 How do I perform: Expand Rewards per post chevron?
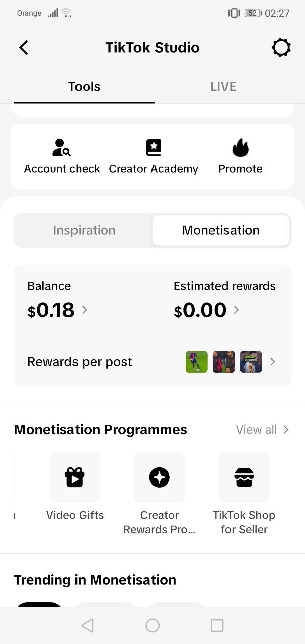(x=272, y=362)
